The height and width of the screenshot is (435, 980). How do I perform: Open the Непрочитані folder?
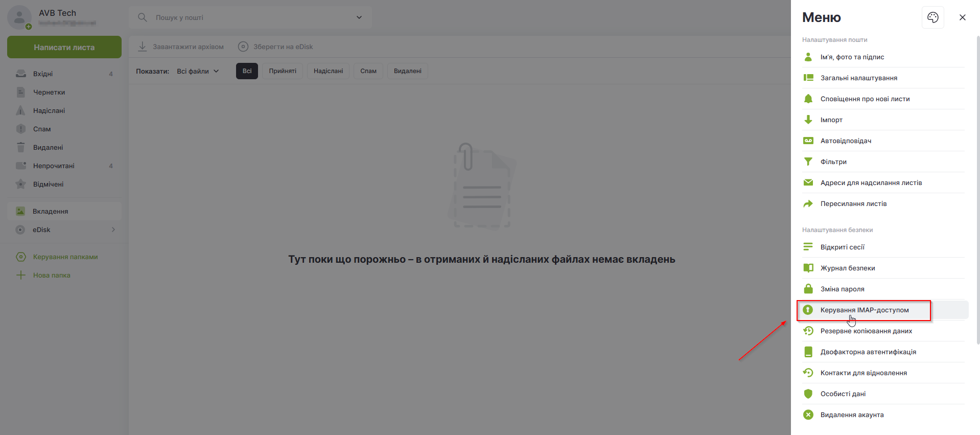[x=64, y=166]
